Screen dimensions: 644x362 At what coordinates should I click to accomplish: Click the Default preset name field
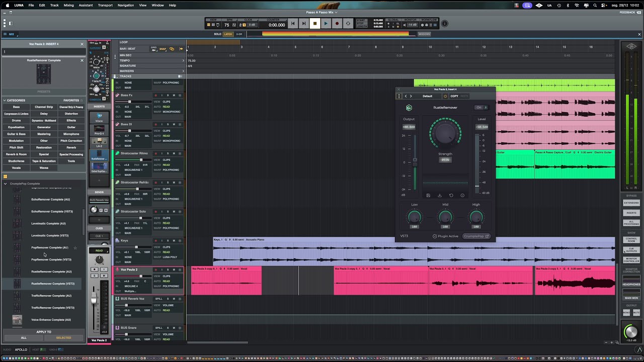427,96
